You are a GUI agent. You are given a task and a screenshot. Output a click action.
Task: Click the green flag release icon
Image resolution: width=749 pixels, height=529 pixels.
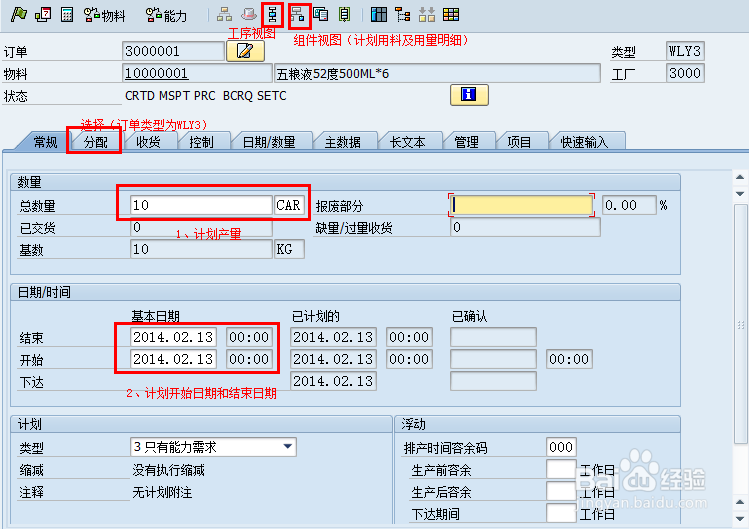[x=19, y=14]
